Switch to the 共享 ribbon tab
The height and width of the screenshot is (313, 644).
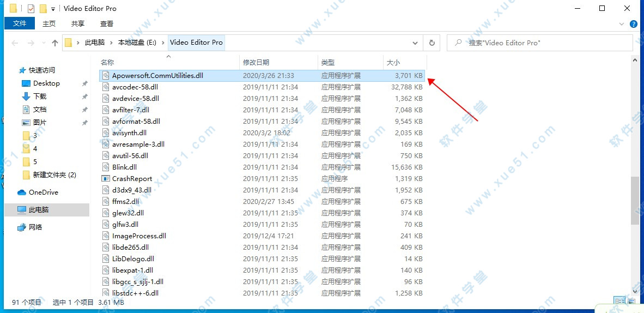coord(77,24)
